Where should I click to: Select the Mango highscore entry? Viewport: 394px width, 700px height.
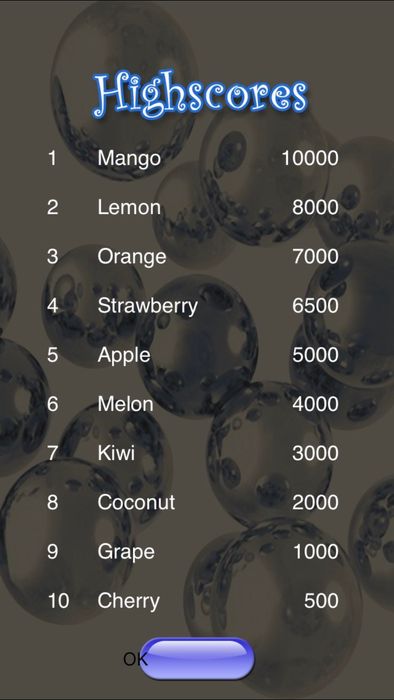[x=129, y=159]
